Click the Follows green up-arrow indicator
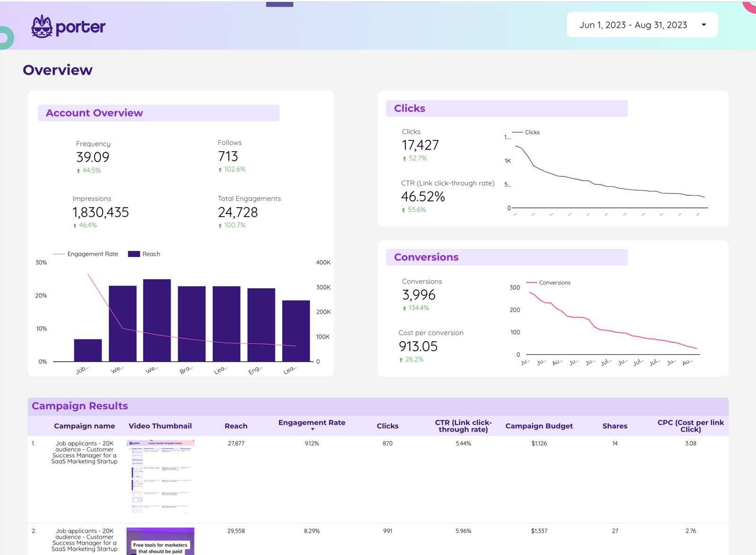The image size is (756, 555). (220, 170)
